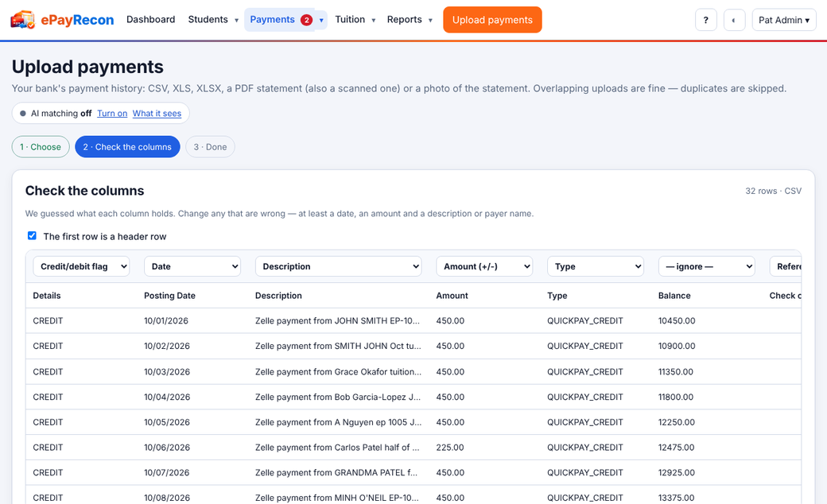Click the orange Upload payments button
This screenshot has width=827, height=504.
(x=492, y=20)
